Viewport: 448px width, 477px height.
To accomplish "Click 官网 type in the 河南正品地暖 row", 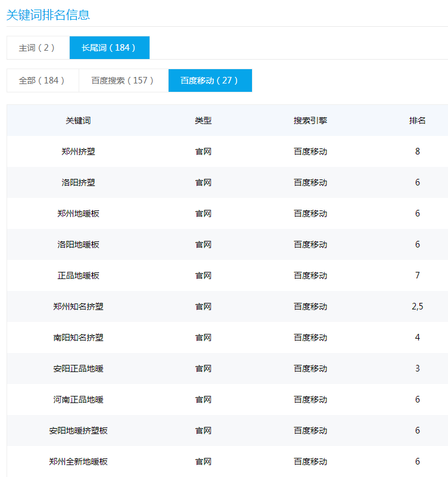I will pos(203,399).
